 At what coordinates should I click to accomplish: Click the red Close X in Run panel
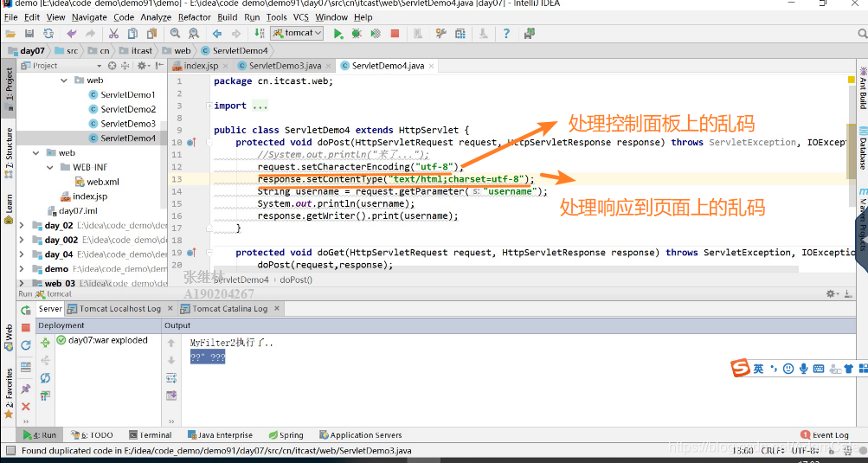pos(25,407)
